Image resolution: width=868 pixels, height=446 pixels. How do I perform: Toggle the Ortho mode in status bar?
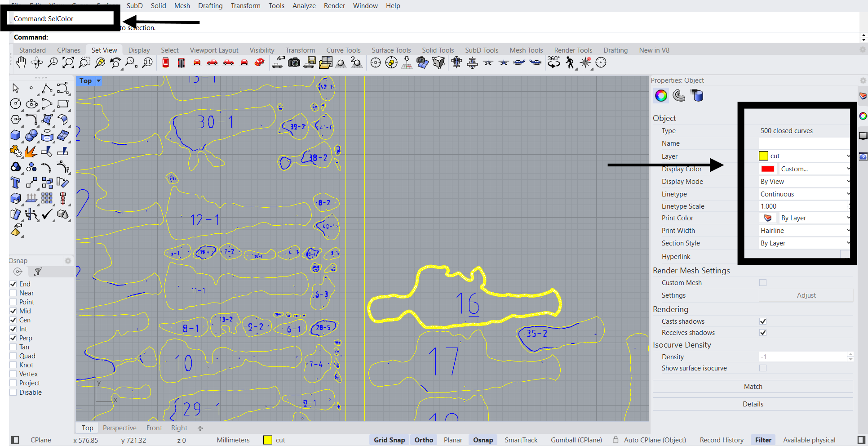pos(424,440)
